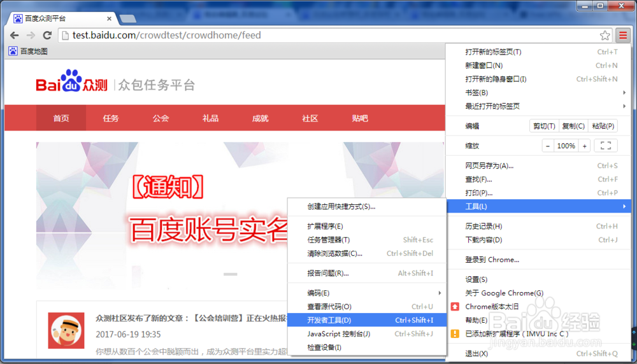Screen dimensions: 637x364
Task: Expand the 书签(B) submenu
Action: (x=538, y=92)
